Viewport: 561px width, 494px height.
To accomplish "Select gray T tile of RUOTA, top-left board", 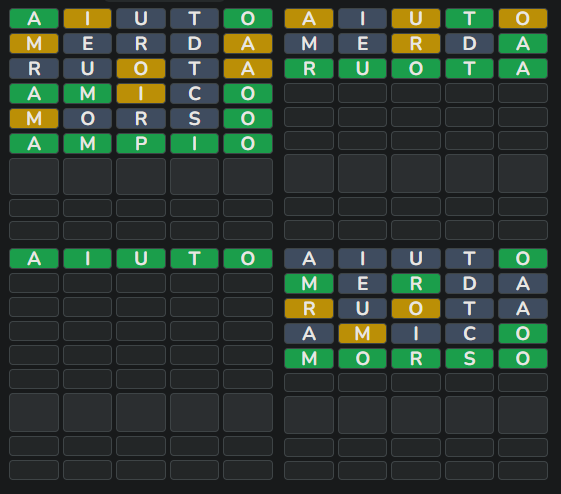I will (x=194, y=68).
